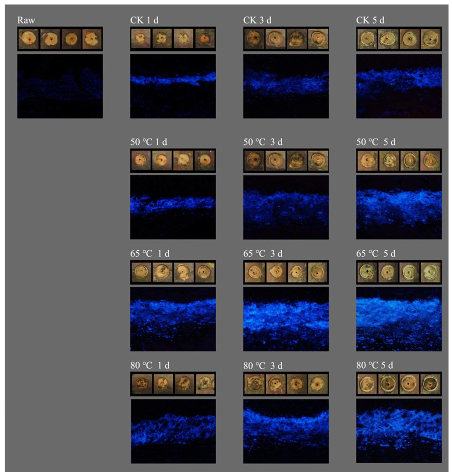Open the CK 5 d fluorescence image

tap(399, 86)
